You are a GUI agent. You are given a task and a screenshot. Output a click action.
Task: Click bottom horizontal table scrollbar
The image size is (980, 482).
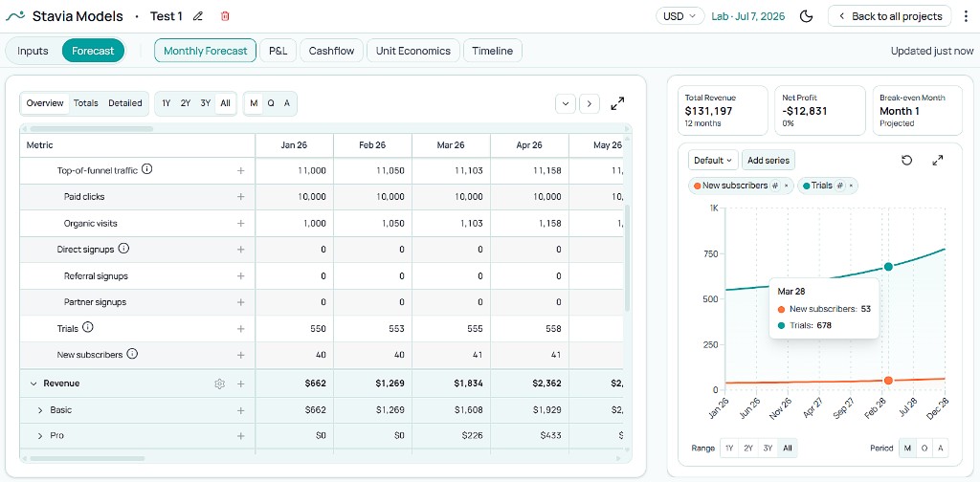87,458
